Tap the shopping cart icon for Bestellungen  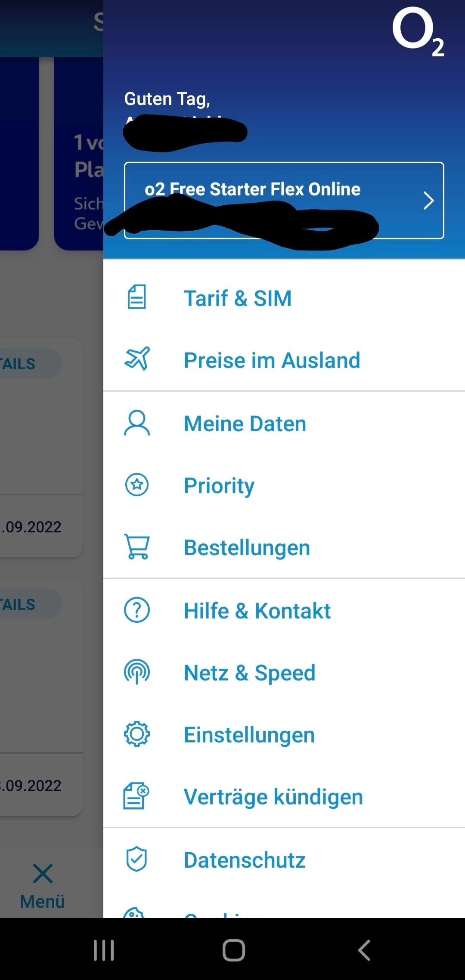[137, 547]
